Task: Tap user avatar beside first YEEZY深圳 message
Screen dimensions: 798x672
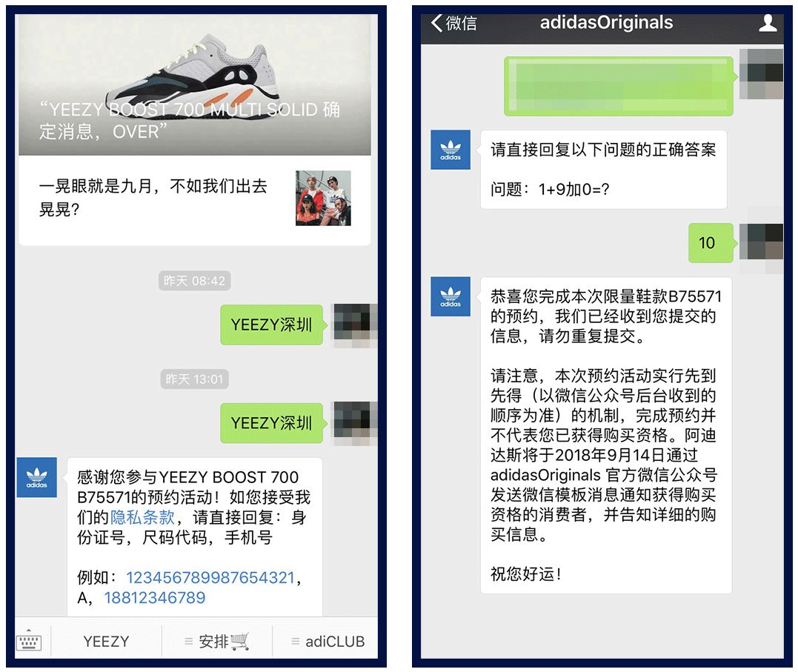Action: (x=355, y=325)
